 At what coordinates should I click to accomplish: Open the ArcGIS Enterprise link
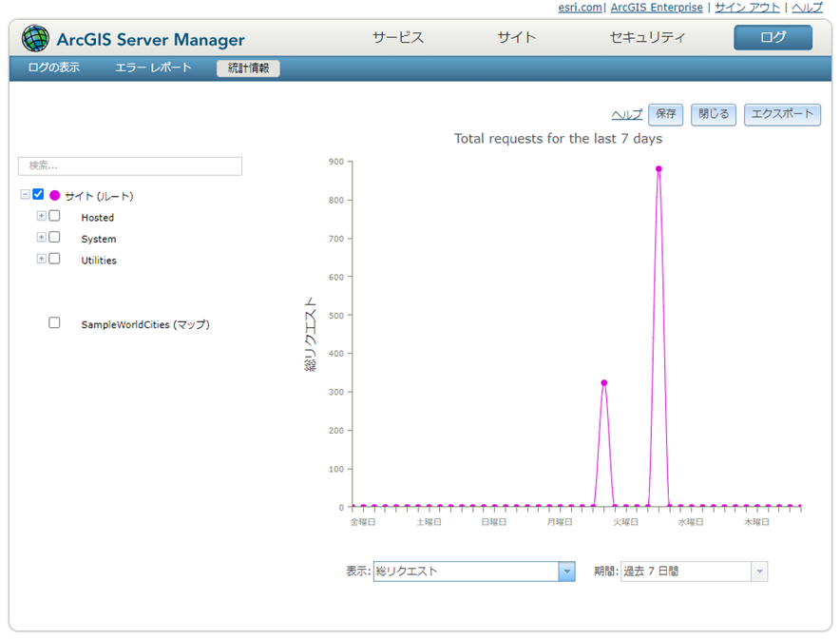pyautogui.click(x=657, y=7)
